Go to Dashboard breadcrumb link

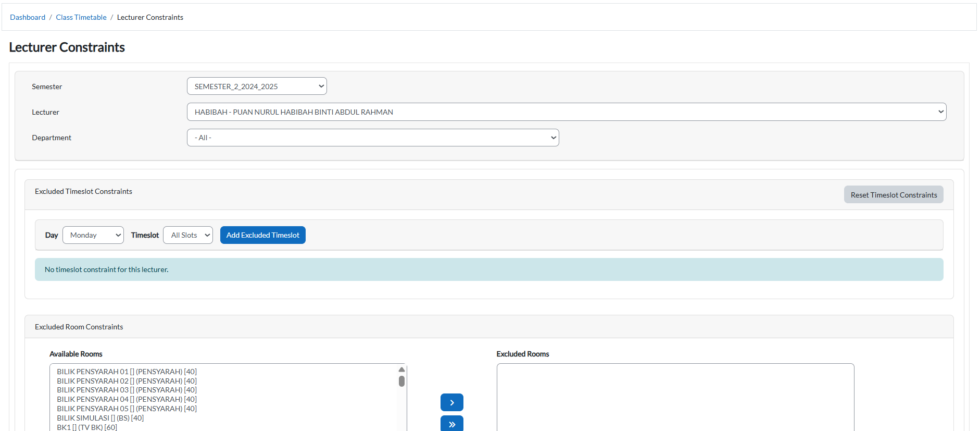[x=28, y=17]
